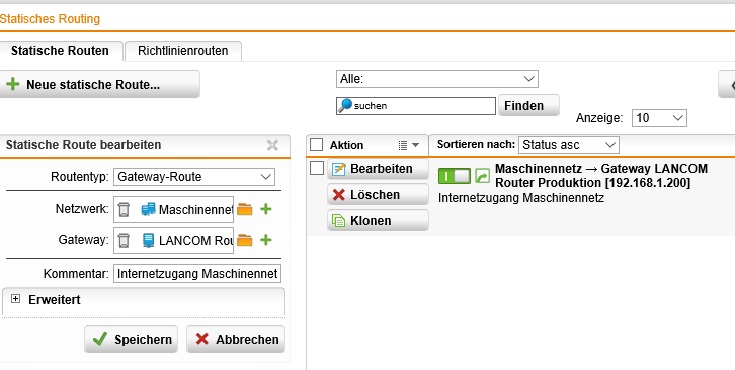Open the Alle filter dropdown
The width and height of the screenshot is (735, 370).
point(437,79)
